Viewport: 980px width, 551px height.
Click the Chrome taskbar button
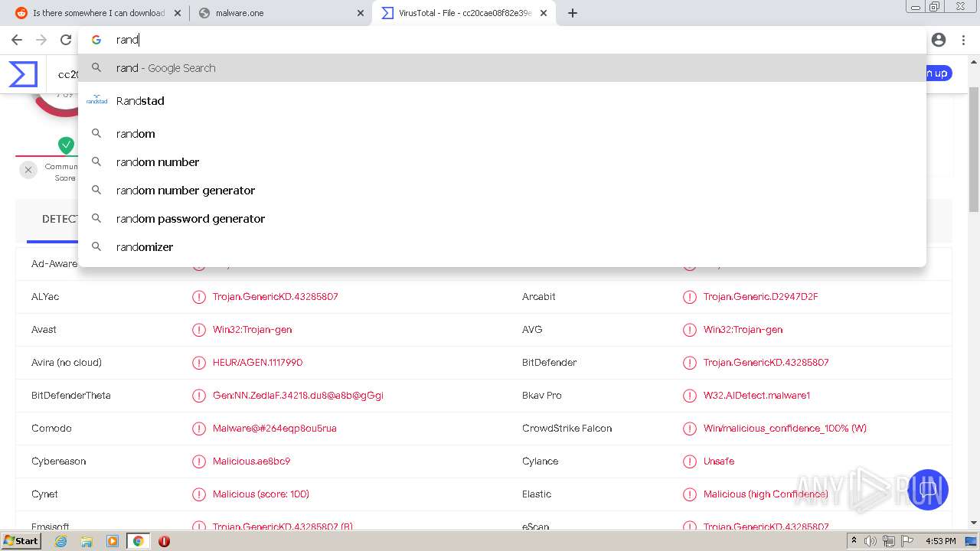139,541
